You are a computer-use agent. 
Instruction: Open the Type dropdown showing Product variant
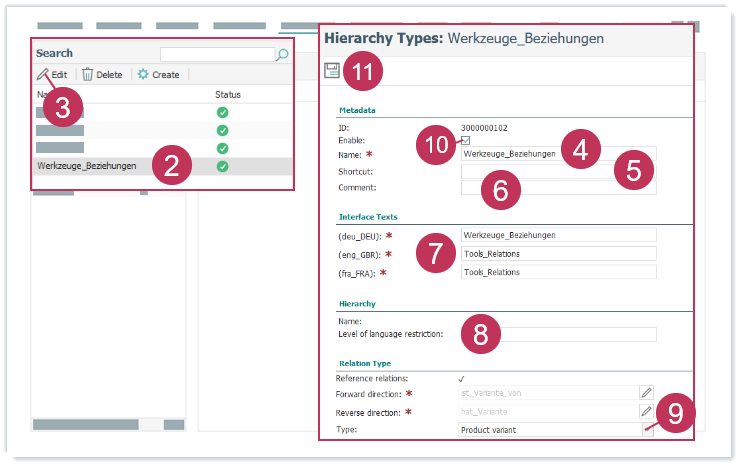(x=647, y=430)
